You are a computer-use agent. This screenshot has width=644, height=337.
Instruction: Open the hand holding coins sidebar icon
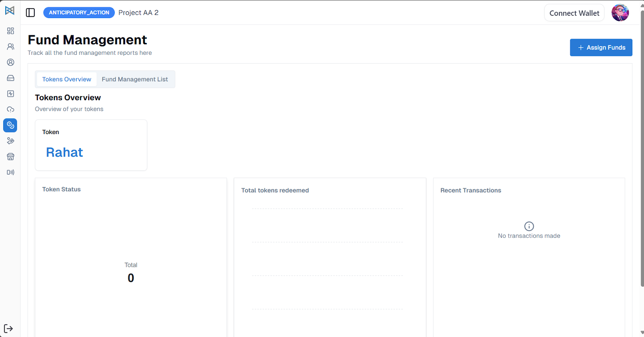point(10,141)
